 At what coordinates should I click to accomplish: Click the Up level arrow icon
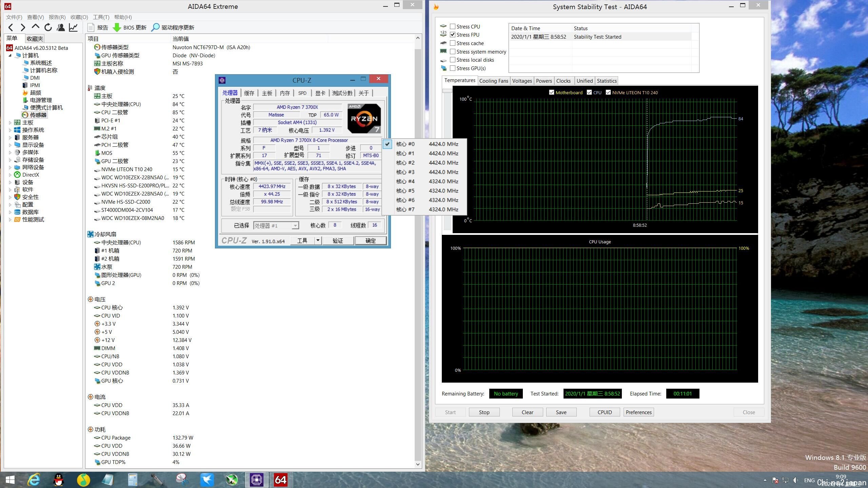click(x=35, y=27)
